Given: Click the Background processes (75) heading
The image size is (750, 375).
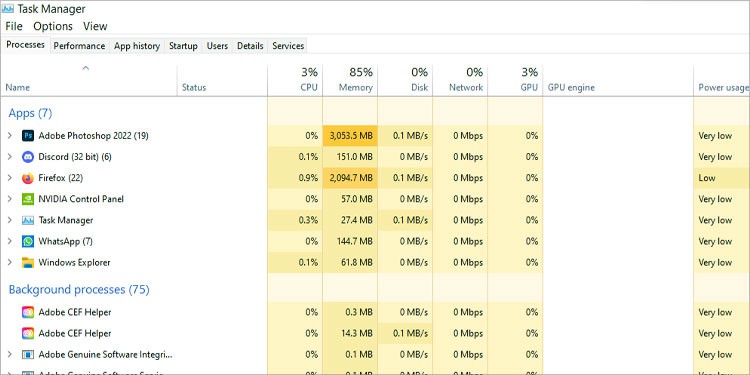Looking at the screenshot, I should 79,290.
